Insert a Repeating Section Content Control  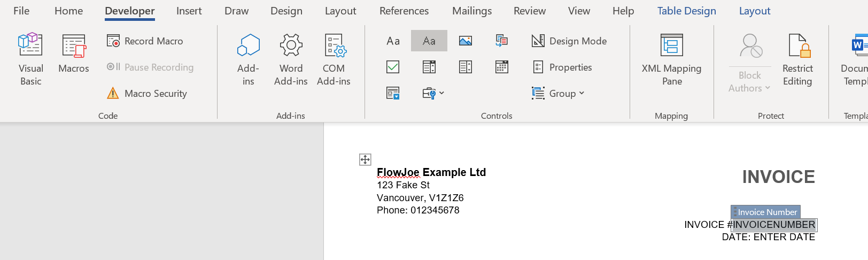click(x=393, y=94)
